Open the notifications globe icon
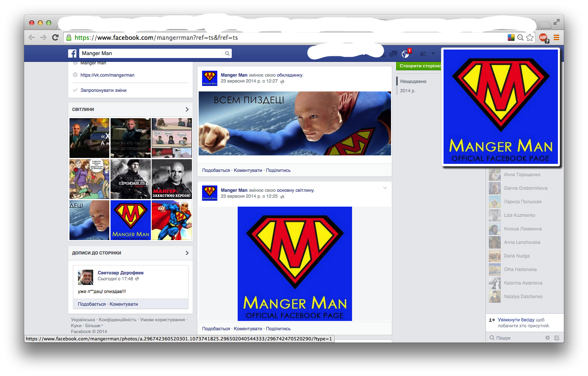The image size is (588, 376). point(405,54)
